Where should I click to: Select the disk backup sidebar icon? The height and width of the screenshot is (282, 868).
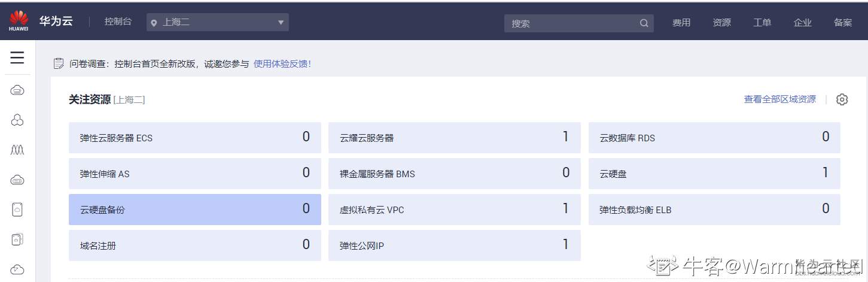point(17,239)
